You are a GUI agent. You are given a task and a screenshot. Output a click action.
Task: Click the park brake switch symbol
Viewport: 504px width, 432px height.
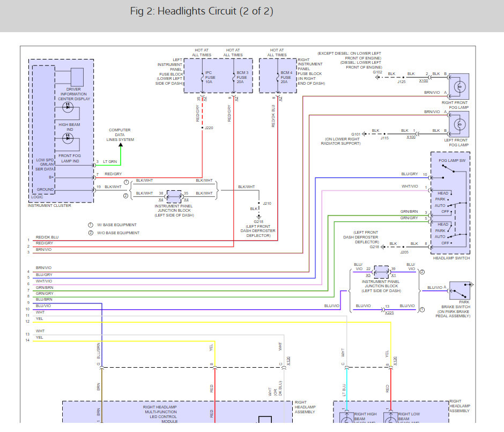pyautogui.click(x=460, y=291)
